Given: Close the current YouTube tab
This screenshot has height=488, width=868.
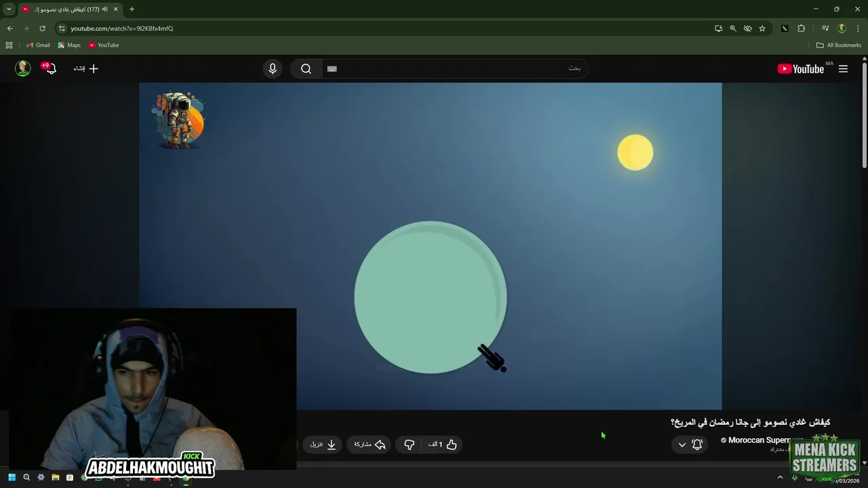Looking at the screenshot, I should 115,9.
